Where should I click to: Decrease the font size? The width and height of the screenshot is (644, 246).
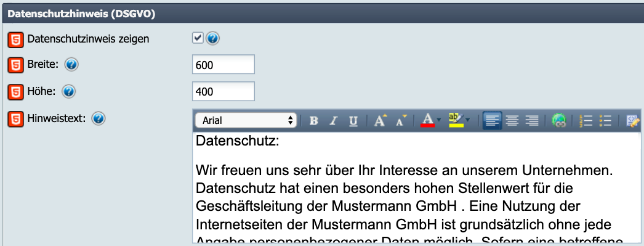tap(401, 121)
